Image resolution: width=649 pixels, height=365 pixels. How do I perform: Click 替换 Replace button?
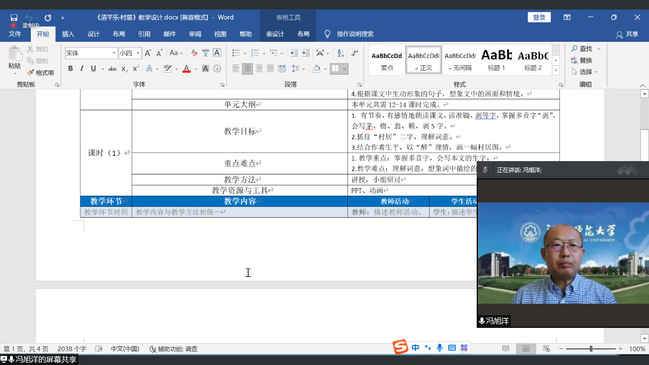point(582,60)
